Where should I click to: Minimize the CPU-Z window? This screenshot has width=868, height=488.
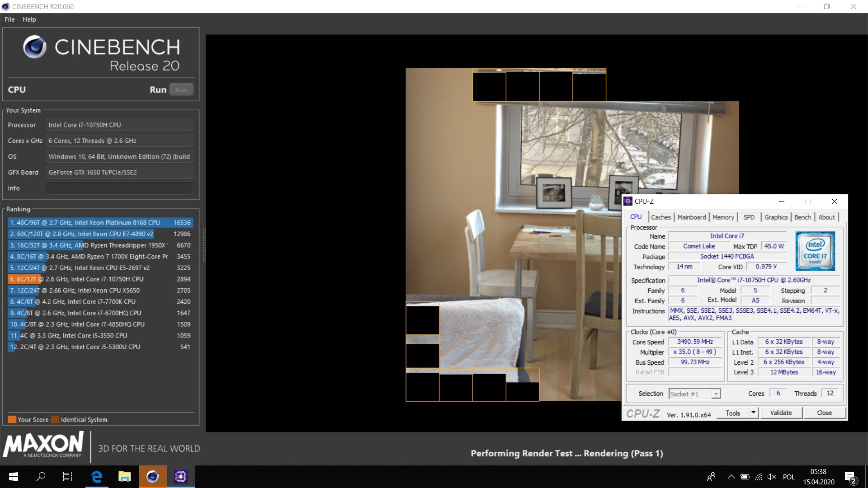click(x=781, y=202)
